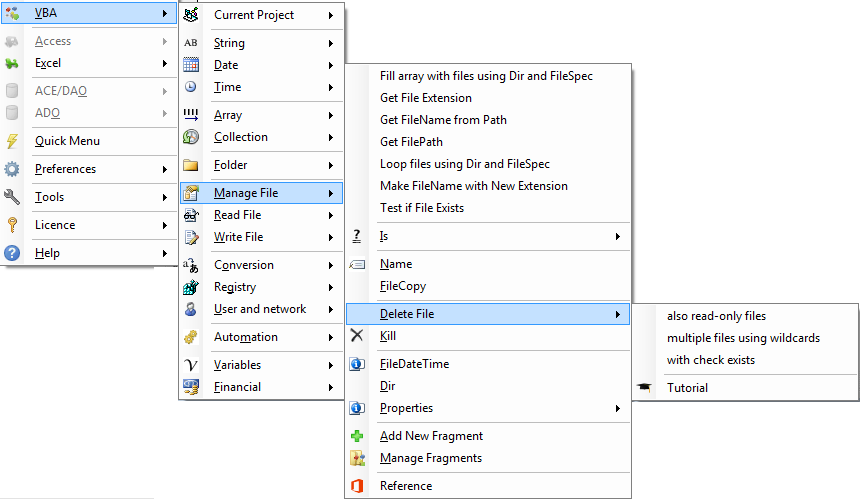Screen dimensions: 860x499
Task: Click the Financial icon
Action: click(x=190, y=387)
